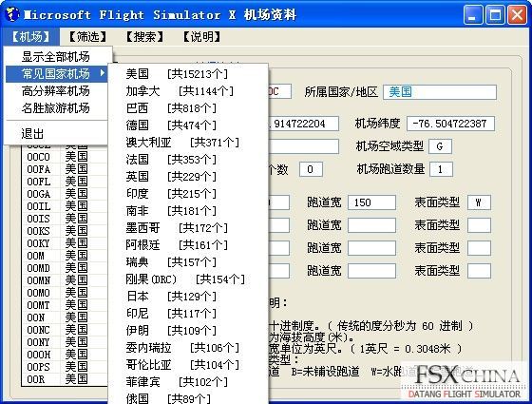
Task: Open the 【说明】 menu
Action: [x=201, y=37]
